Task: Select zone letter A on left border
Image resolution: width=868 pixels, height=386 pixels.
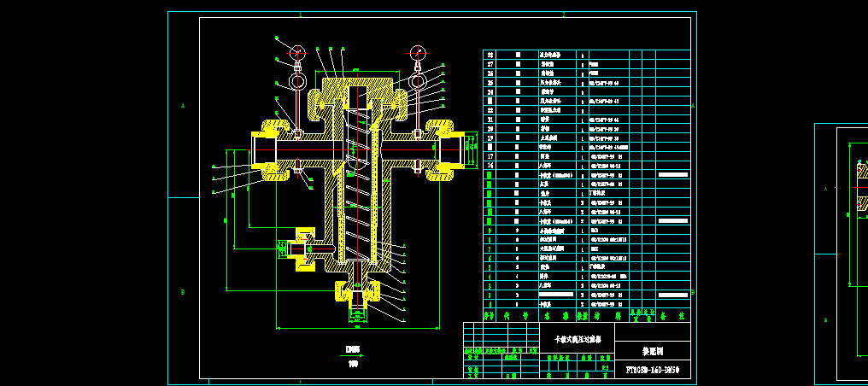Action: coord(183,106)
